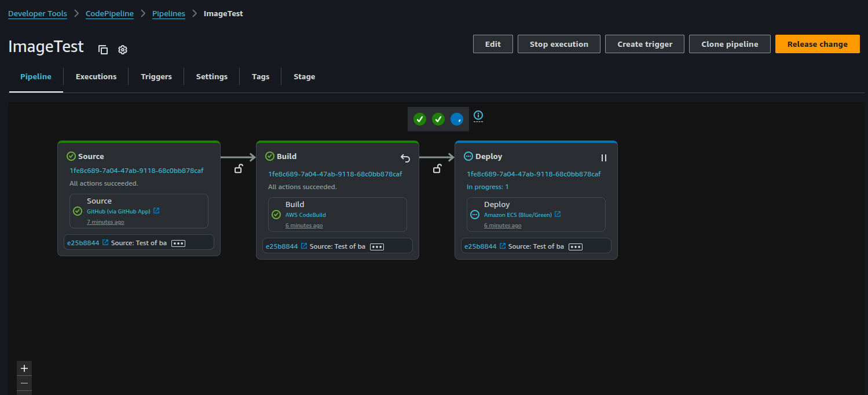Click Build action success check icon

[276, 215]
